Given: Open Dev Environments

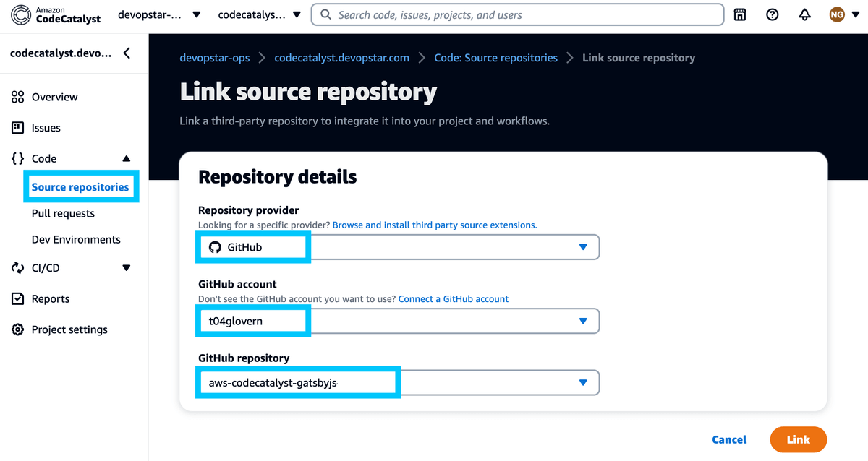Looking at the screenshot, I should point(75,239).
